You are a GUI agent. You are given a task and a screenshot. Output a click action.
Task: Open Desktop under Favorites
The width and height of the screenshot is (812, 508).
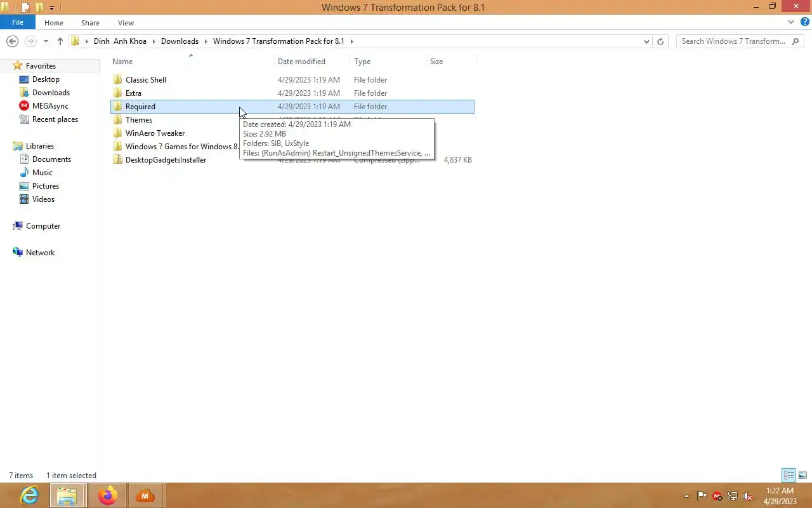[46, 79]
